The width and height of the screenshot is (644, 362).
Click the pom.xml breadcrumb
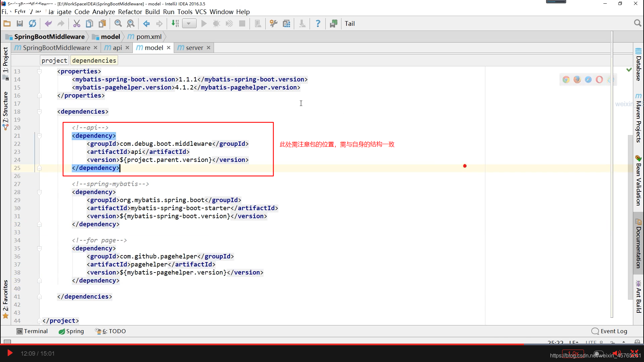tap(145, 37)
